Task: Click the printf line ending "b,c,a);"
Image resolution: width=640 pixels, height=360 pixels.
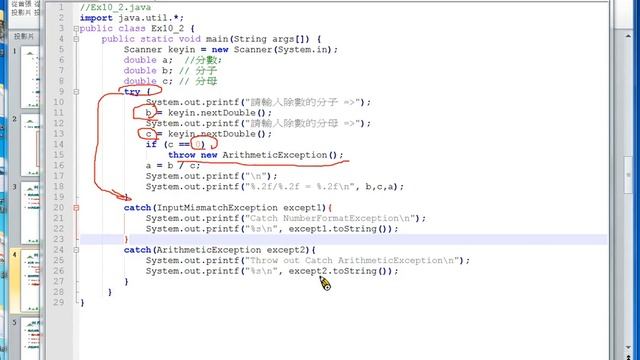Action: pyautogui.click(x=275, y=187)
